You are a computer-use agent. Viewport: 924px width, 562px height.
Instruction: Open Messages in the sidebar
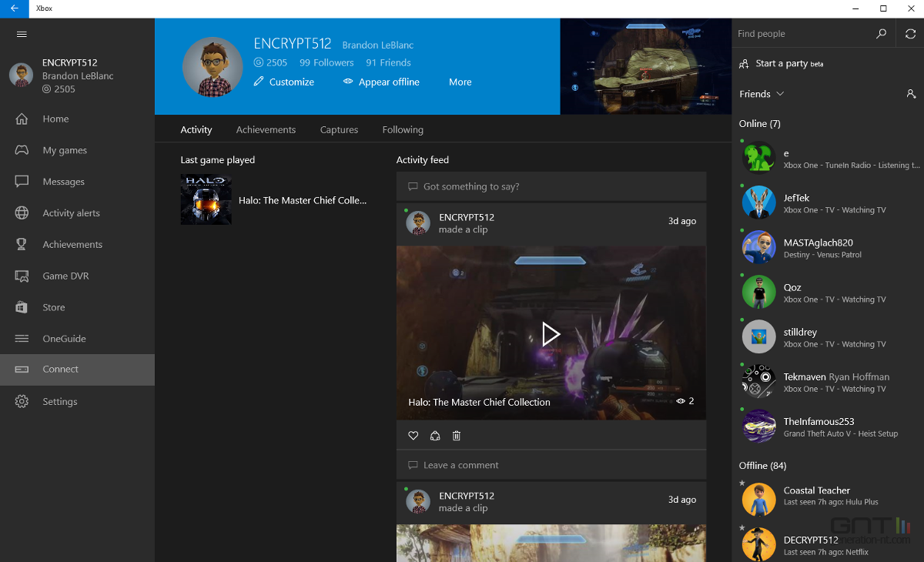tap(77, 182)
